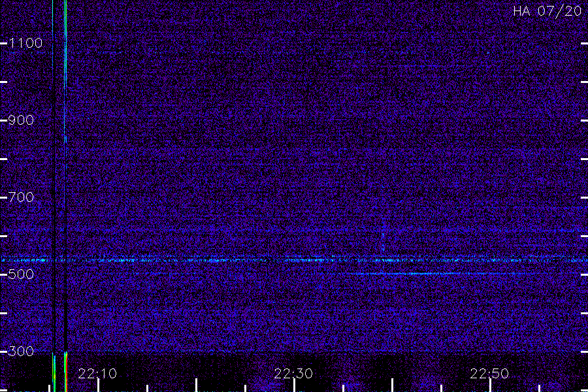
Task: Click the 500 frequency axis label
Action: 21,274
